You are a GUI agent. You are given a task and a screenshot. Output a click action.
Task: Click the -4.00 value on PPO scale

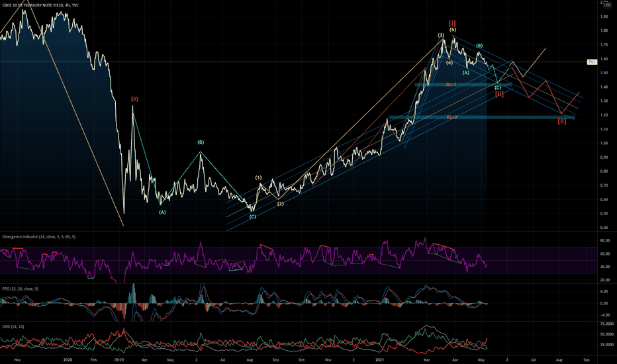pyautogui.click(x=604, y=315)
